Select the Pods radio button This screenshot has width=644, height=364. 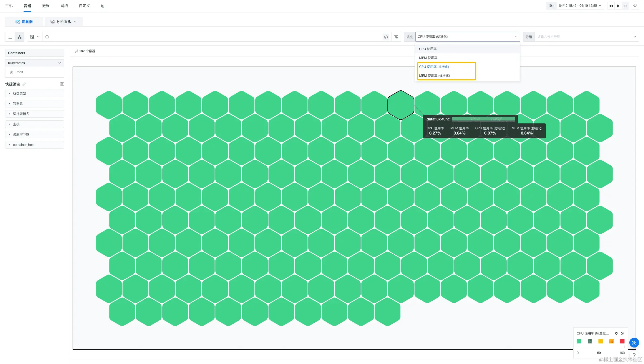[x=11, y=72]
